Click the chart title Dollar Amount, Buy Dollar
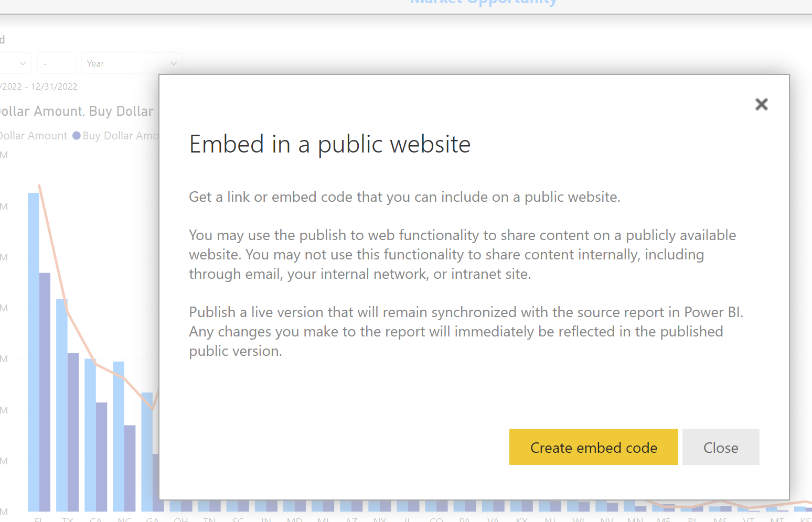 pyautogui.click(x=77, y=111)
